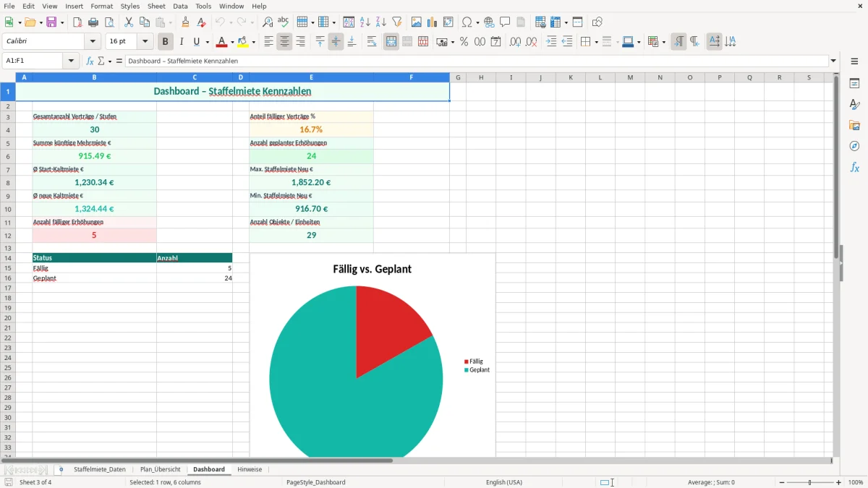Open Find & Replace icon
The width and height of the screenshot is (868, 488).
click(268, 22)
